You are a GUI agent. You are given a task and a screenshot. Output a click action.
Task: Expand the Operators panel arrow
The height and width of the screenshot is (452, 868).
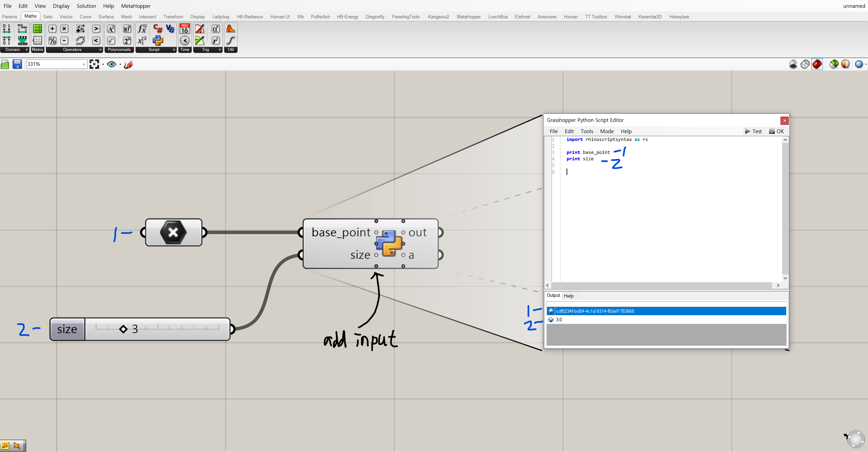tap(100, 50)
